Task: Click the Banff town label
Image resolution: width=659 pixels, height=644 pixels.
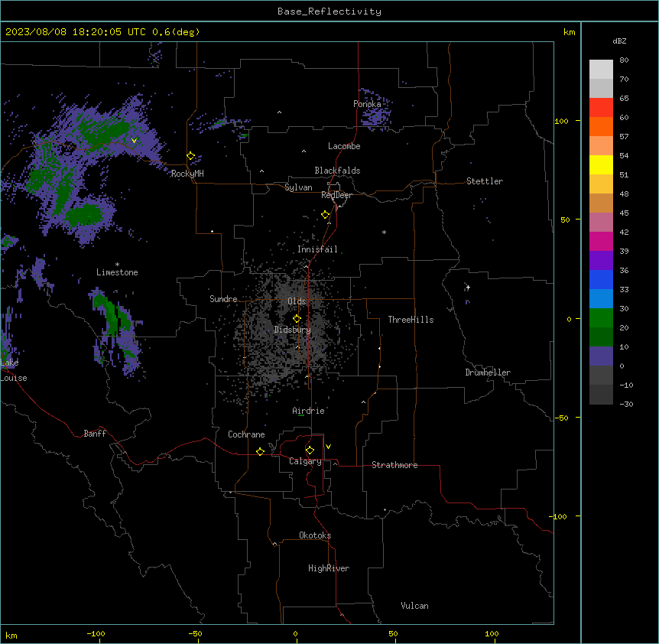Action: (95, 434)
